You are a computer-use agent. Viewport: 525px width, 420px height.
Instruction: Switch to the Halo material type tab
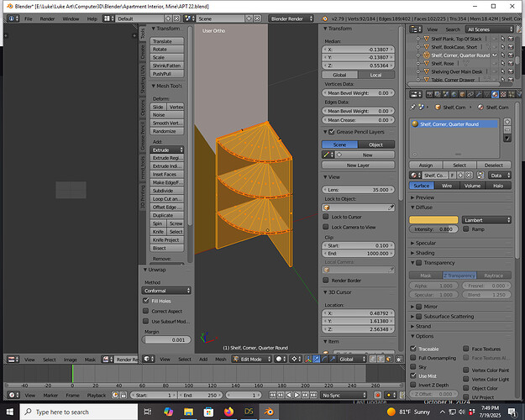498,186
